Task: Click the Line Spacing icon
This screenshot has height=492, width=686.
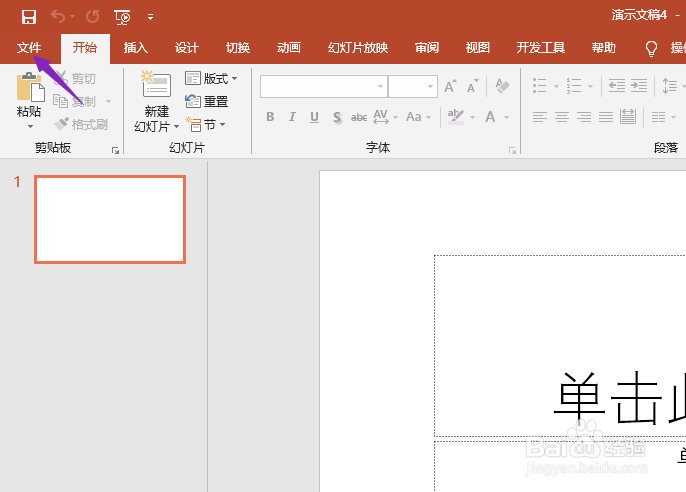Action: [669, 86]
